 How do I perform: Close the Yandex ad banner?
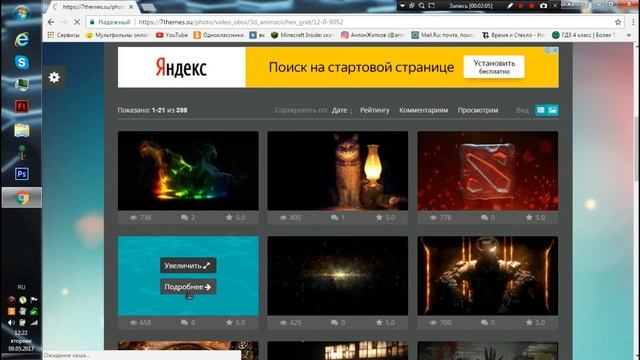coord(555,50)
